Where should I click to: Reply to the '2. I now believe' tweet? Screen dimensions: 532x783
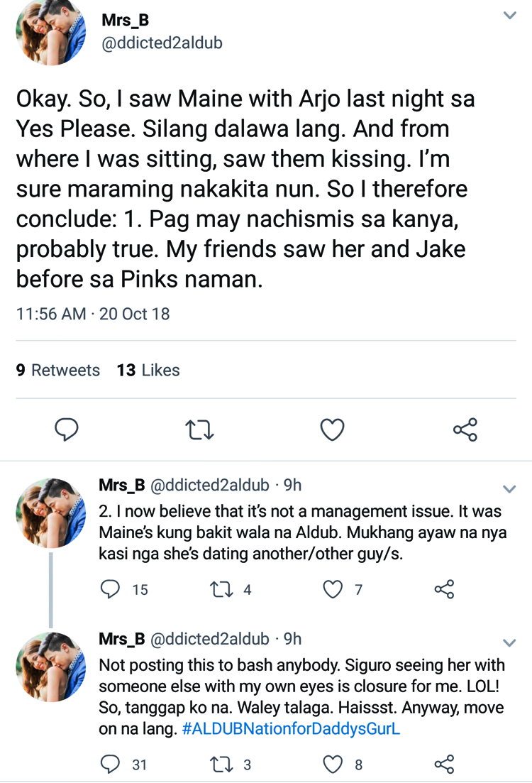111,589
